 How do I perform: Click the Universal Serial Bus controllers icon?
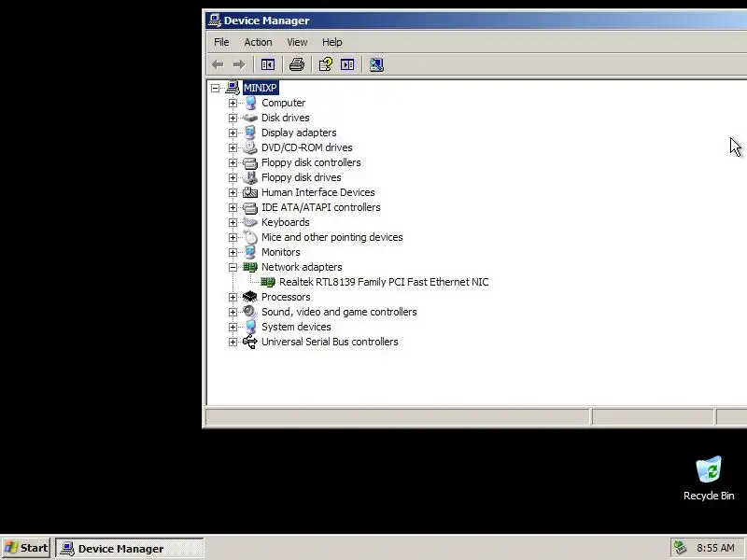pyautogui.click(x=250, y=342)
